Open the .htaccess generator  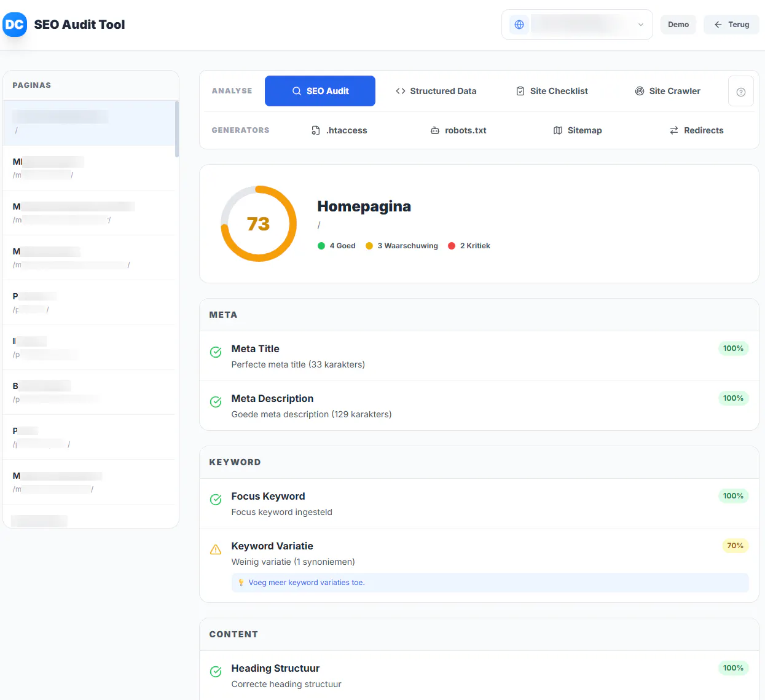click(339, 130)
